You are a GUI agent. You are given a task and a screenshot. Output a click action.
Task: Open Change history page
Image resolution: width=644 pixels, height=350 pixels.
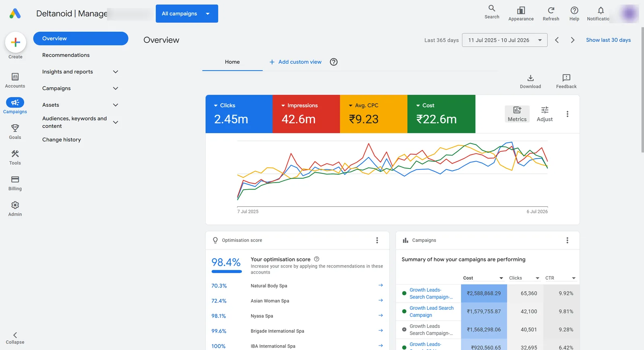[x=62, y=140]
